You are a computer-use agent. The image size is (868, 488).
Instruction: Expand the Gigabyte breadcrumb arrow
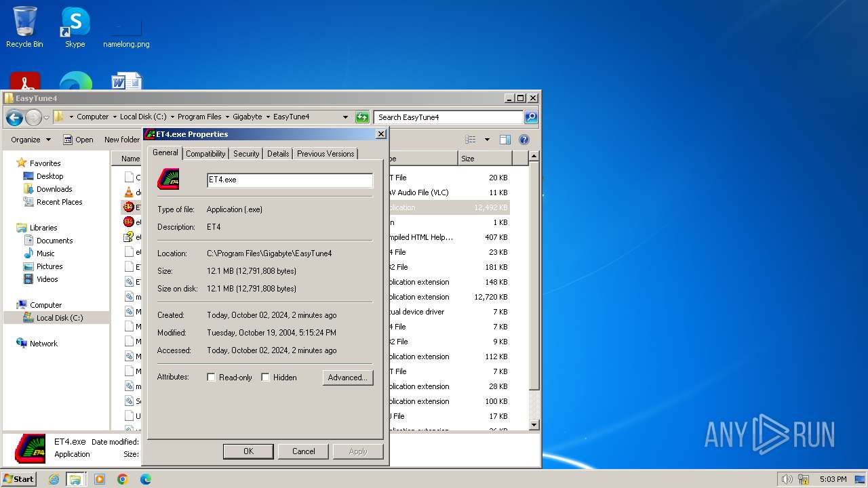click(267, 117)
